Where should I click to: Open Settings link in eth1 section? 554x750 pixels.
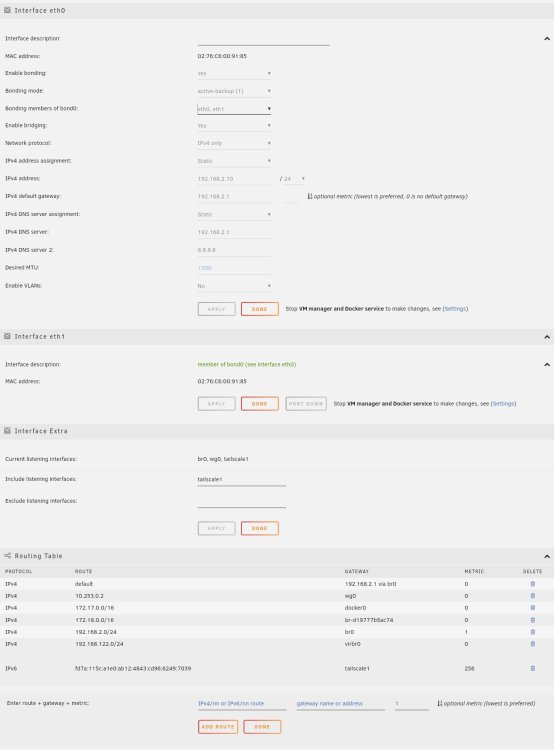tap(503, 404)
